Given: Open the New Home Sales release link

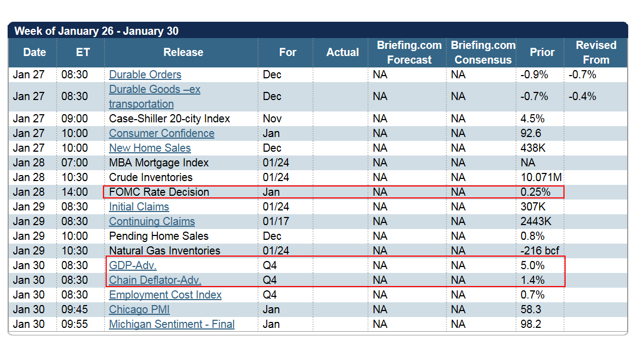Looking at the screenshot, I should [150, 148].
